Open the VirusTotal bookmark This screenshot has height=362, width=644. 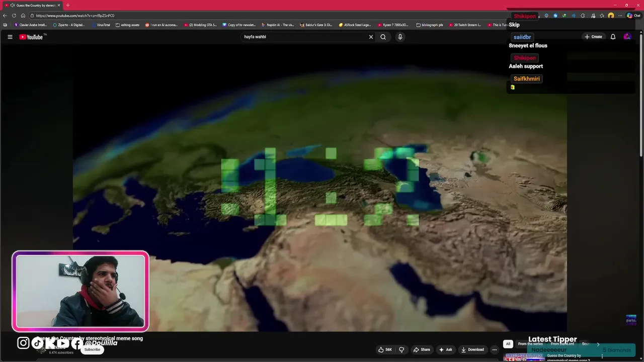pyautogui.click(x=101, y=25)
